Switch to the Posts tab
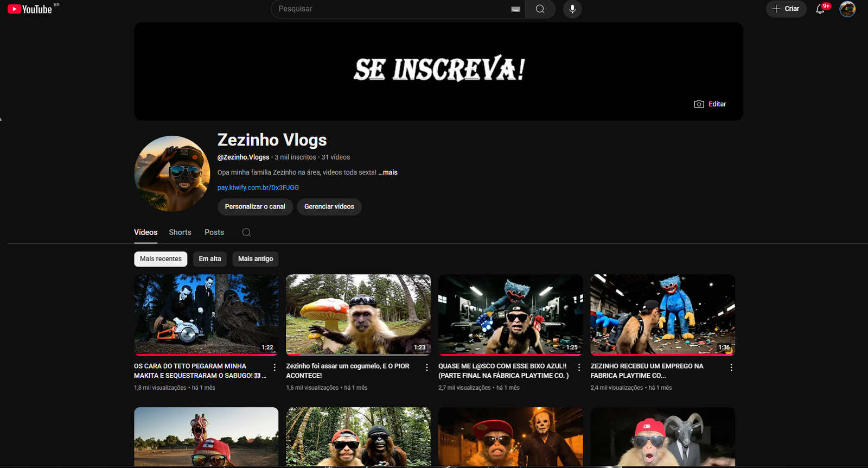 pos(214,232)
